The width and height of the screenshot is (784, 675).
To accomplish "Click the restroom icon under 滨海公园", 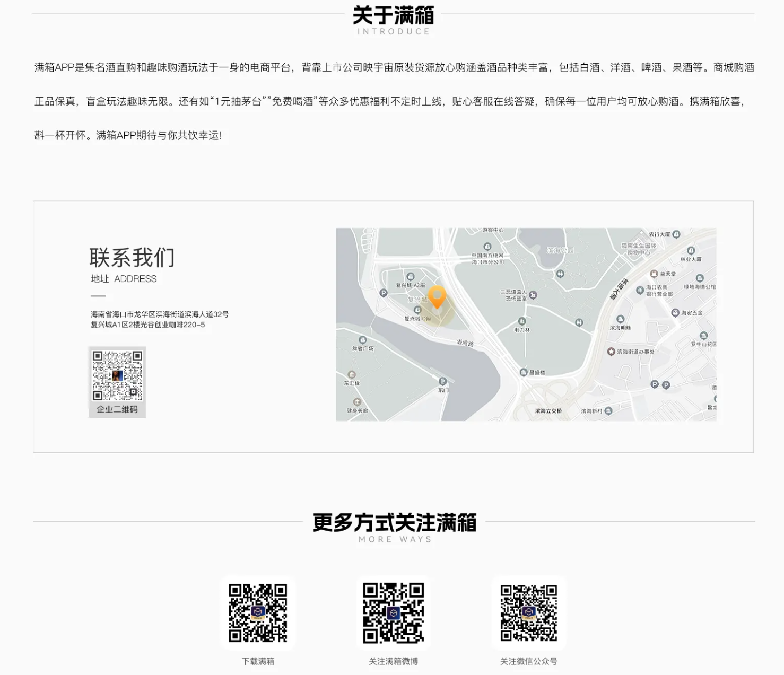I will pyautogui.click(x=560, y=274).
